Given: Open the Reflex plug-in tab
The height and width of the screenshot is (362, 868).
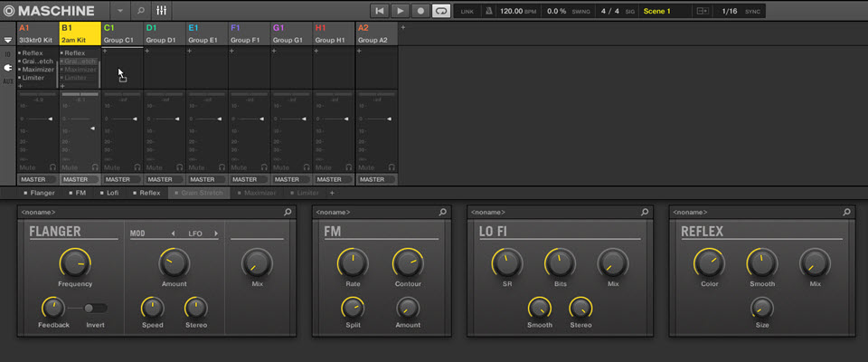Looking at the screenshot, I should [146, 193].
